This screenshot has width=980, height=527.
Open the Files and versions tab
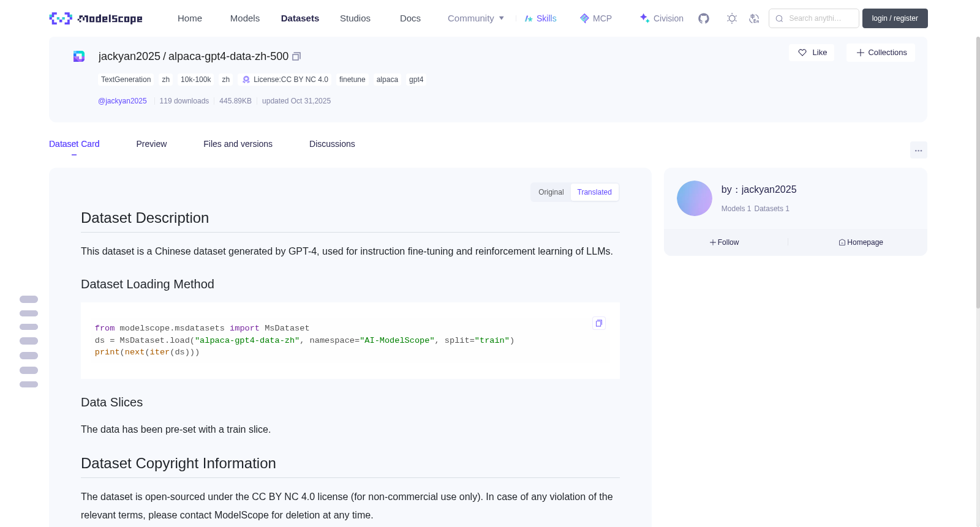click(238, 144)
